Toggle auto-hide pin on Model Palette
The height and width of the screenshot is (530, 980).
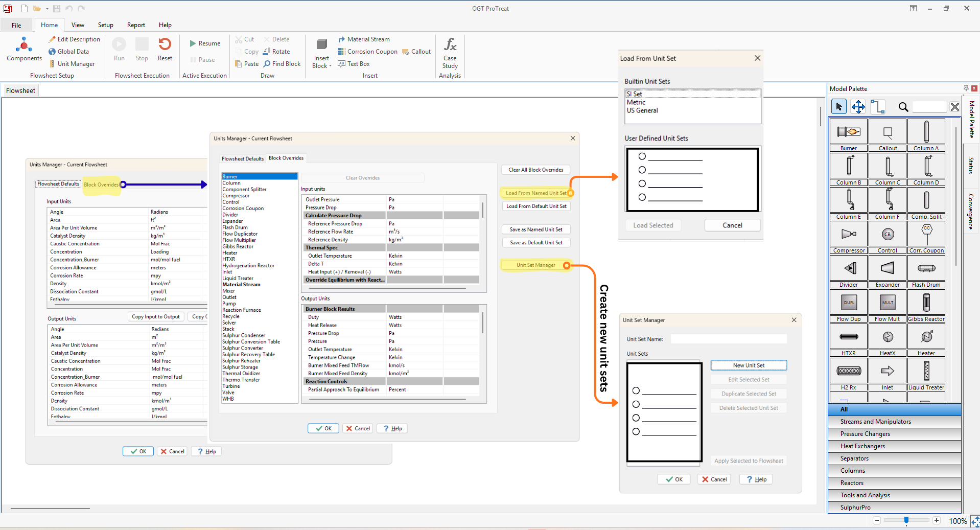point(966,88)
